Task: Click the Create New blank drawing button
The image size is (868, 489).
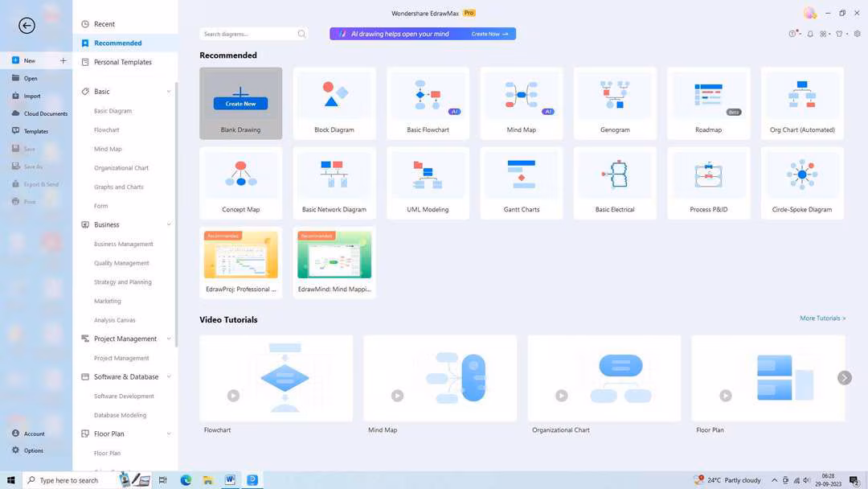Action: pos(241,104)
